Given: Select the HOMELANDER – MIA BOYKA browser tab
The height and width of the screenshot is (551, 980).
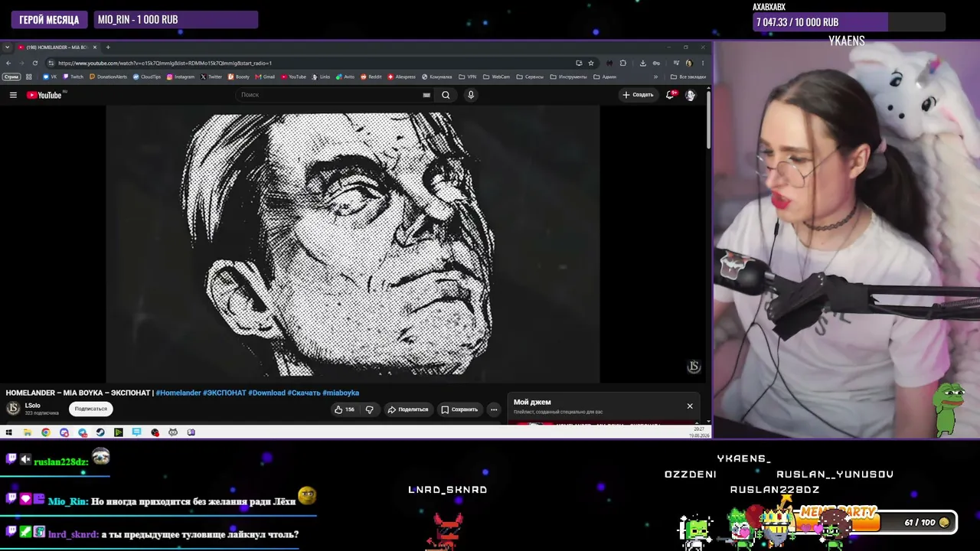Looking at the screenshot, I should point(57,47).
